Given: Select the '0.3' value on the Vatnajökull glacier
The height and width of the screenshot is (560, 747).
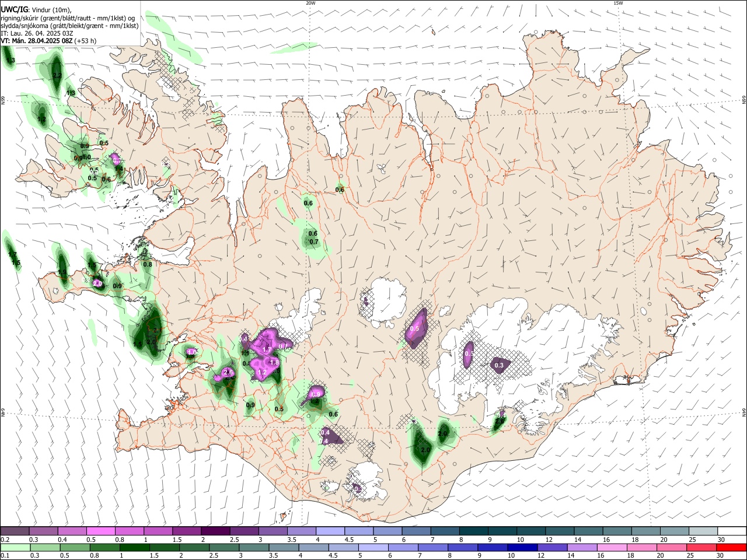Looking at the screenshot, I should point(499,366).
